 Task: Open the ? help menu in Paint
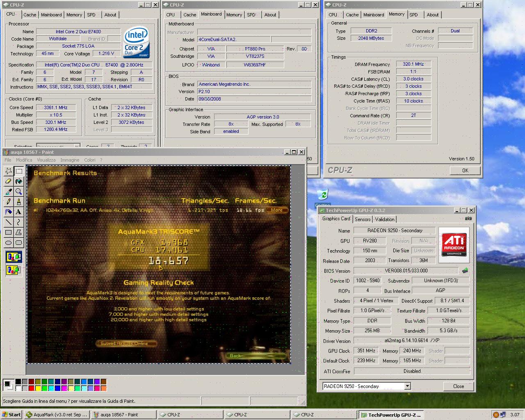coord(101,160)
